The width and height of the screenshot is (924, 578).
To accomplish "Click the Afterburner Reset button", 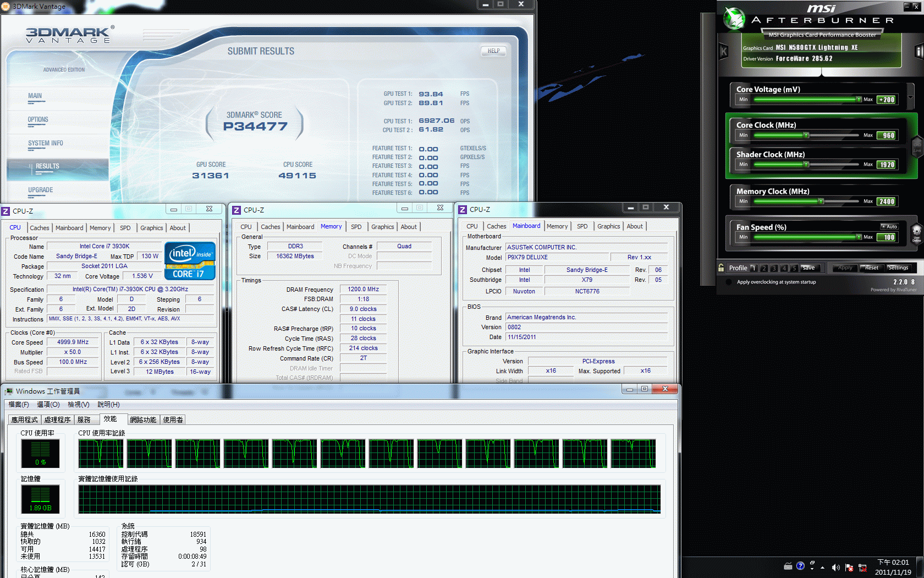I will 872,268.
